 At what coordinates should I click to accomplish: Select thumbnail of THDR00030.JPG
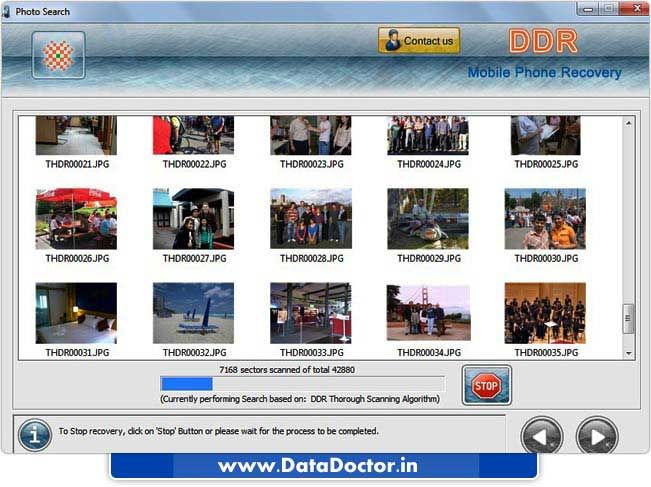545,219
